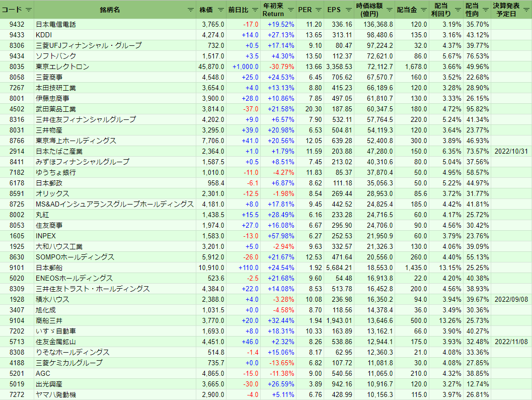Viewport: 532px width, 400px height.
Task: Open the 時価総額 column filter dropdown
Action: [390, 10]
